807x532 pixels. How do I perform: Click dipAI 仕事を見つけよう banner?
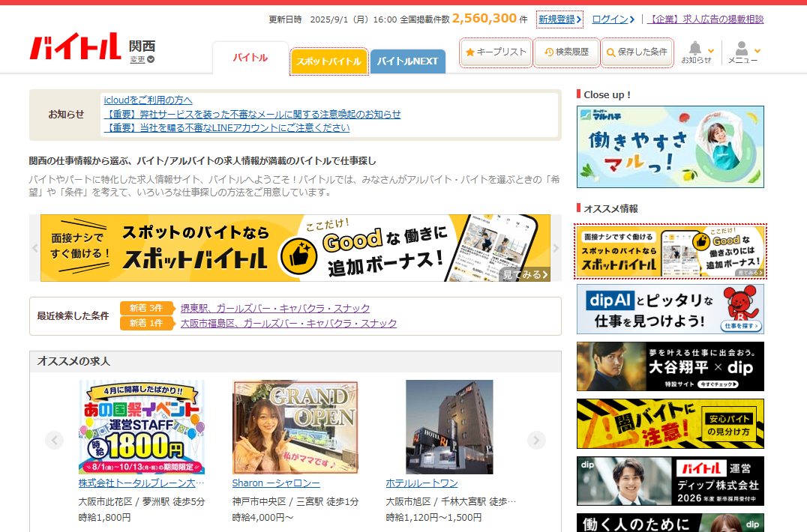(x=670, y=309)
